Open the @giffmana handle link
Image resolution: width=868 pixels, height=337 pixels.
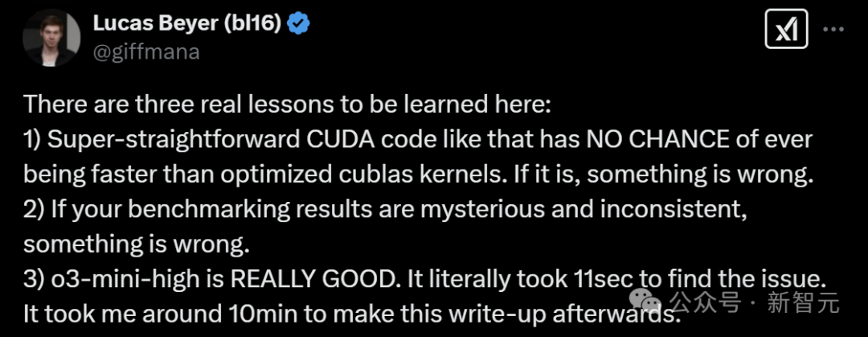(x=147, y=52)
